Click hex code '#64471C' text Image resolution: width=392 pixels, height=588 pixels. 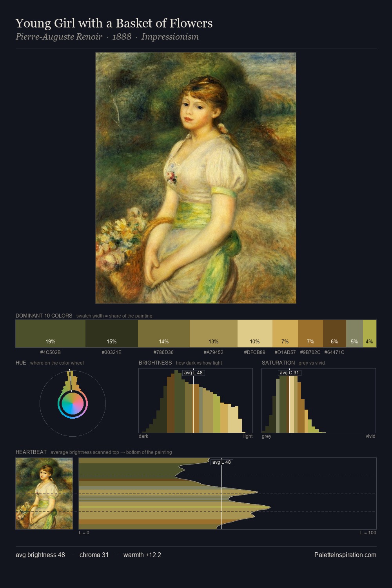[x=334, y=352]
